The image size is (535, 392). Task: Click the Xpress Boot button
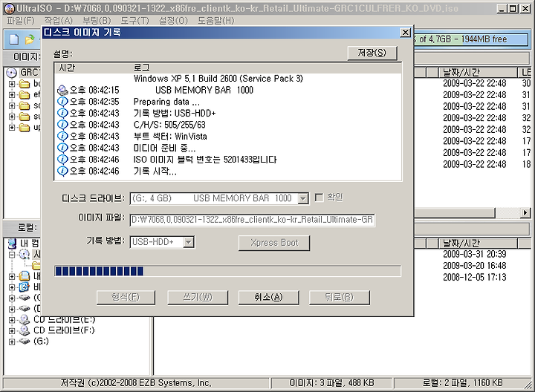pos(274,243)
